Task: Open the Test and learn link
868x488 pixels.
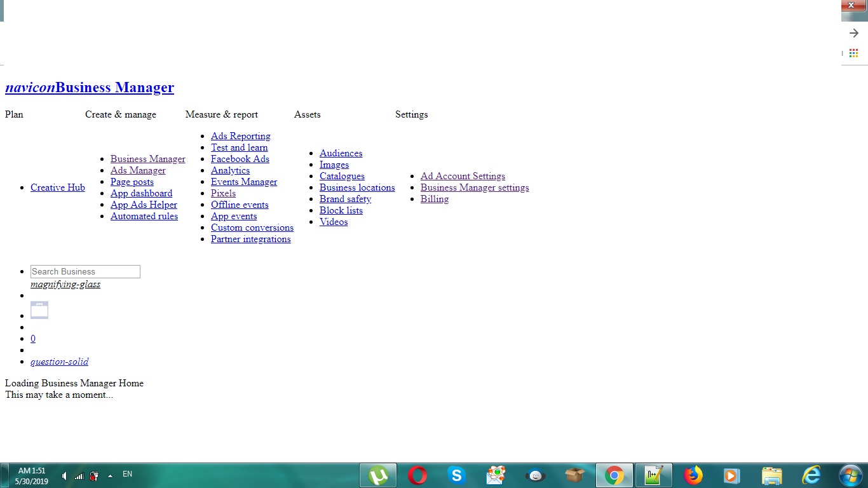Action: point(240,147)
